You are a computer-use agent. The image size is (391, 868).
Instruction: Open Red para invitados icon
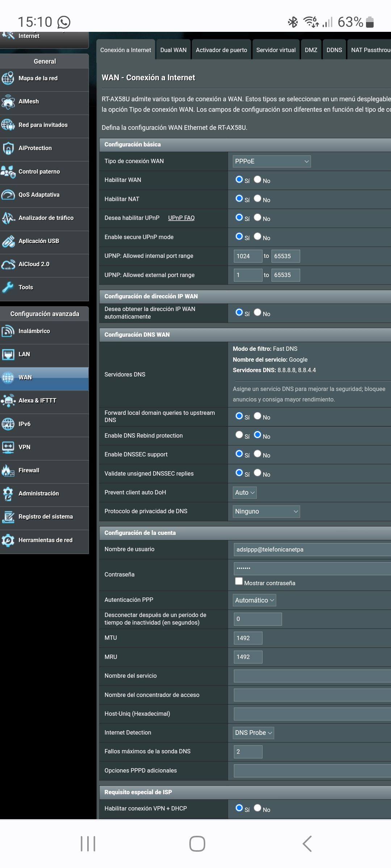[x=8, y=125]
